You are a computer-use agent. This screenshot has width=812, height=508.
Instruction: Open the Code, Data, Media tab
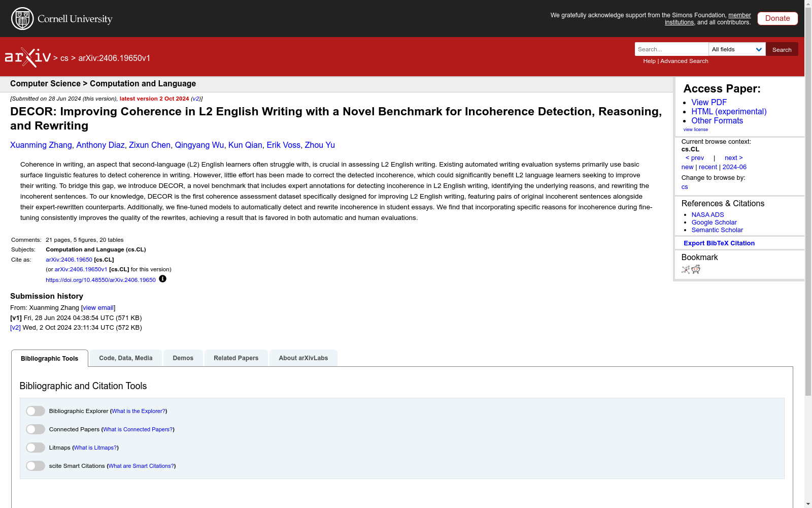126,358
